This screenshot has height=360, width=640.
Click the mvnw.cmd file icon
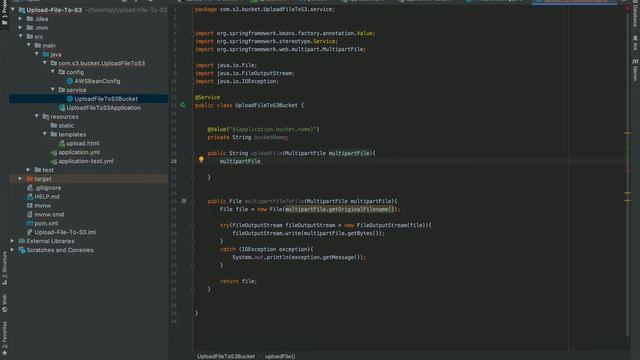[x=29, y=214]
